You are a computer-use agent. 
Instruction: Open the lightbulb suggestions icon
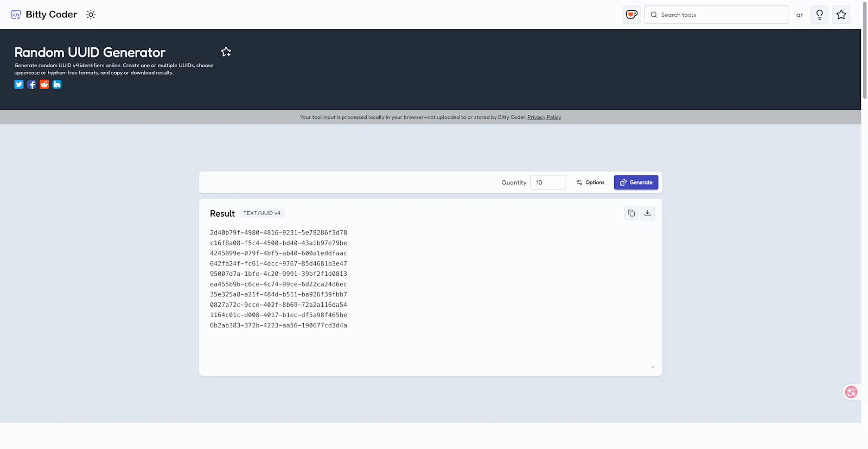point(819,15)
